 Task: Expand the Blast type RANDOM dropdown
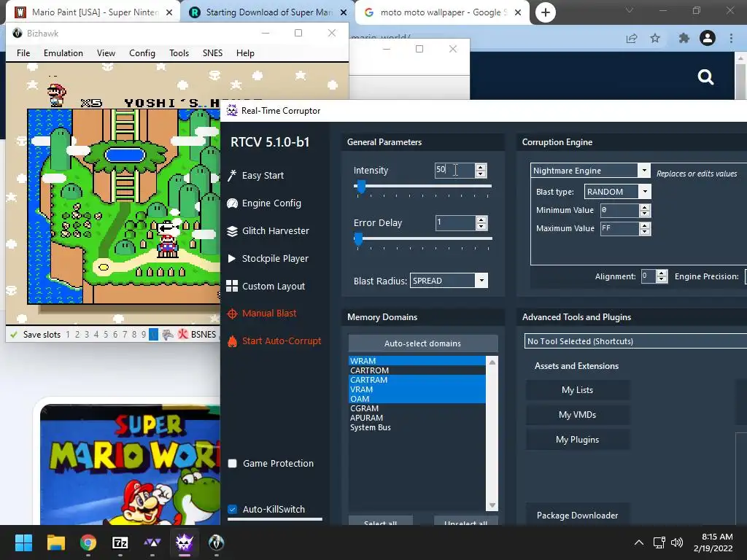645,192
